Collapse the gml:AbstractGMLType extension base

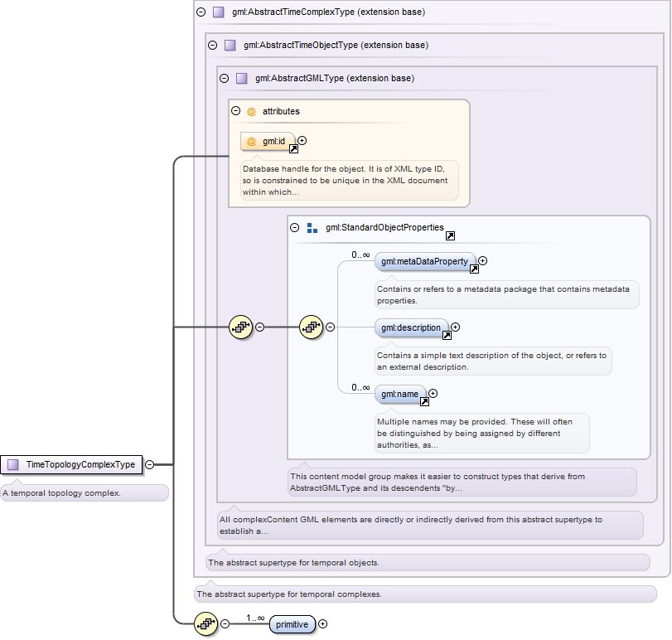coord(225,78)
